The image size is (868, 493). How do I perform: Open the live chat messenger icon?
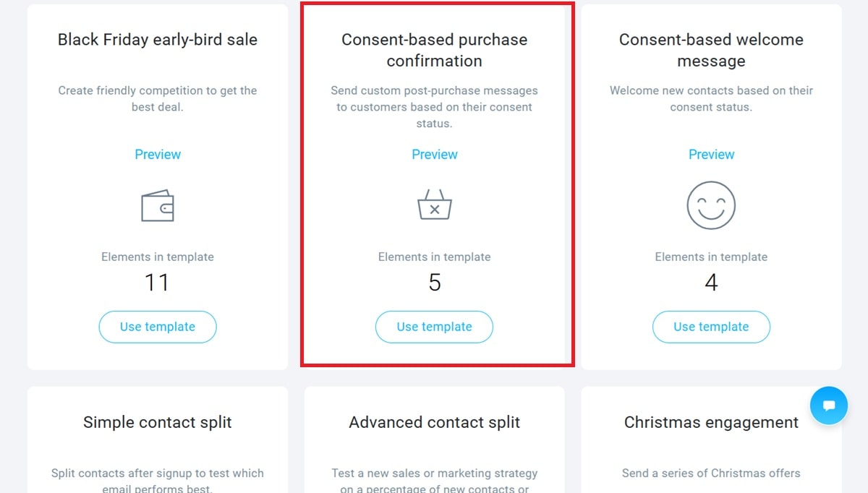click(x=829, y=406)
